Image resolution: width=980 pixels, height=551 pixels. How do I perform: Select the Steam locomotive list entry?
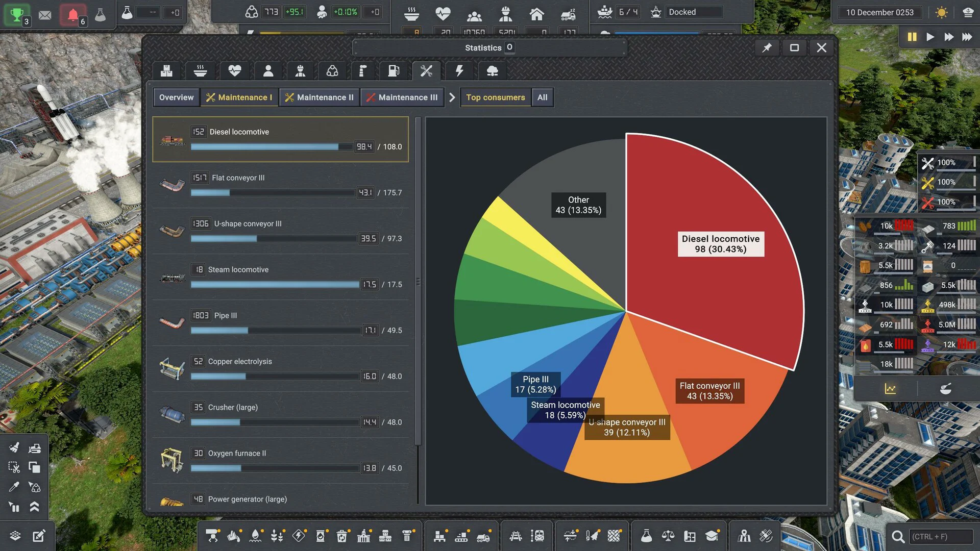(281, 275)
